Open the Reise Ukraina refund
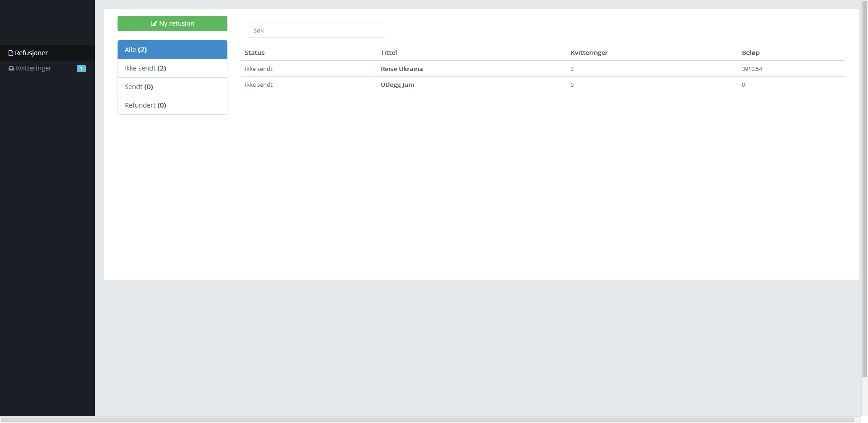 click(401, 69)
